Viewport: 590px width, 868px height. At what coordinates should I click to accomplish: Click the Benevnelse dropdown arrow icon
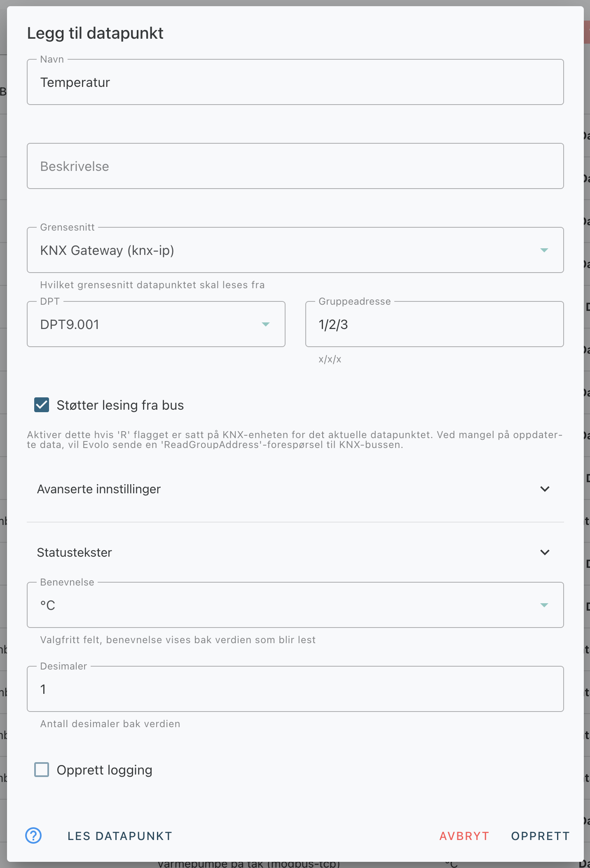[x=544, y=605]
